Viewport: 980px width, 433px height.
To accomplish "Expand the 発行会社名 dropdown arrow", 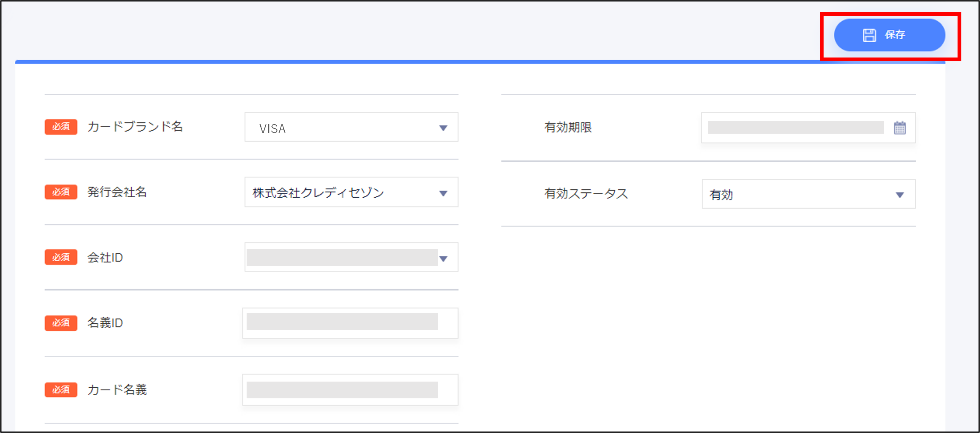I will (x=443, y=193).
